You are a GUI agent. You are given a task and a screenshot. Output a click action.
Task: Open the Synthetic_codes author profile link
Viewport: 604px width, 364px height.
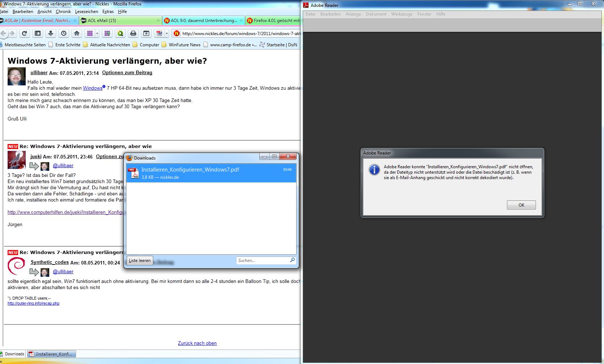[50, 262]
